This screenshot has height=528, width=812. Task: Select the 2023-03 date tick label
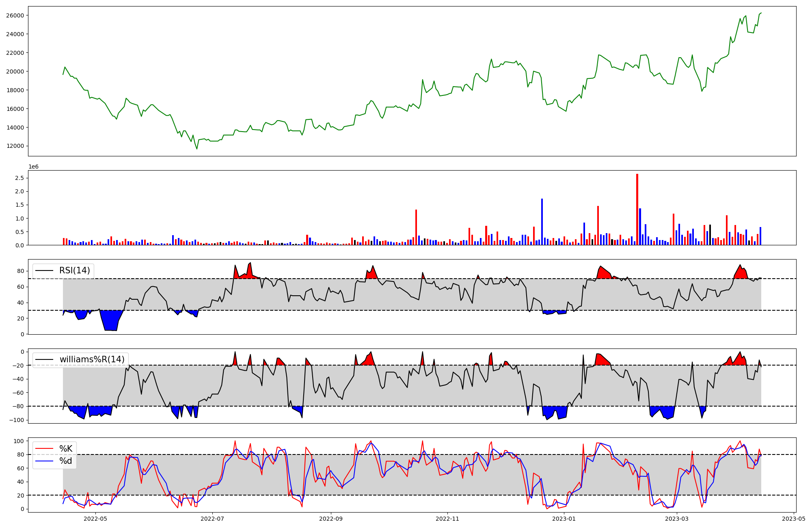point(677,518)
